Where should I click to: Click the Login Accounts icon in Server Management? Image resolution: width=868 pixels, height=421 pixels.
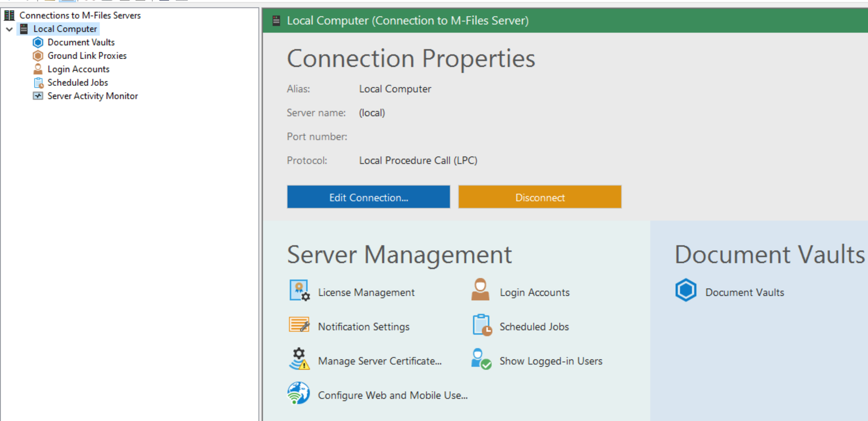[480, 290]
